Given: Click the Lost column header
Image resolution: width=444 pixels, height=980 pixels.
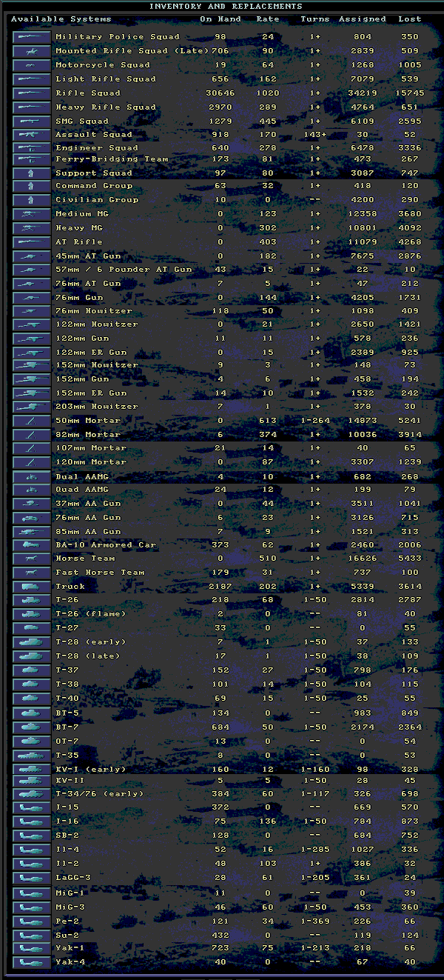Looking at the screenshot, I should (410, 19).
